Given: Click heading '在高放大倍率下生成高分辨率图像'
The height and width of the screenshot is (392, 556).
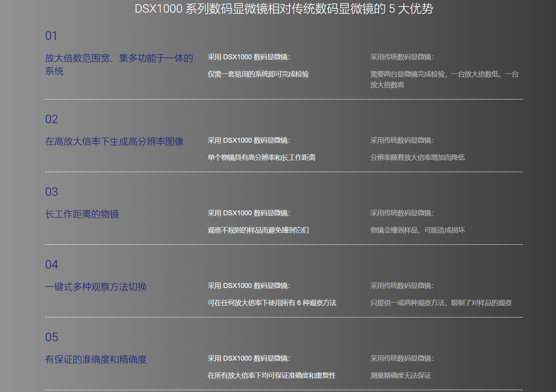Looking at the screenshot, I should click(114, 142).
